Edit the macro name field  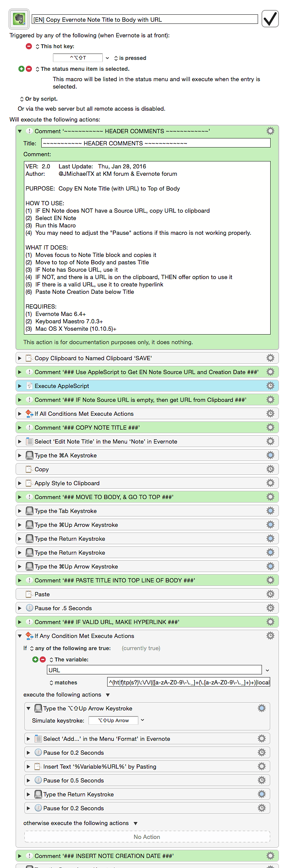click(x=145, y=20)
